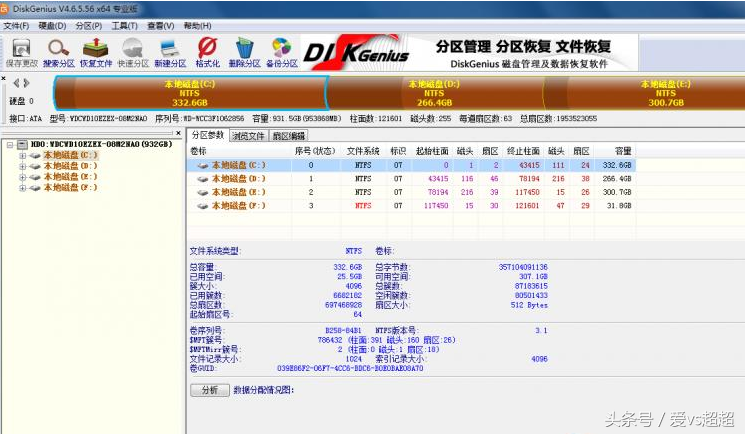Image resolution: width=745 pixels, height=434 pixels.
Task: Expand the 本地磁盘(D:) tree node
Action: pyautogui.click(x=22, y=166)
